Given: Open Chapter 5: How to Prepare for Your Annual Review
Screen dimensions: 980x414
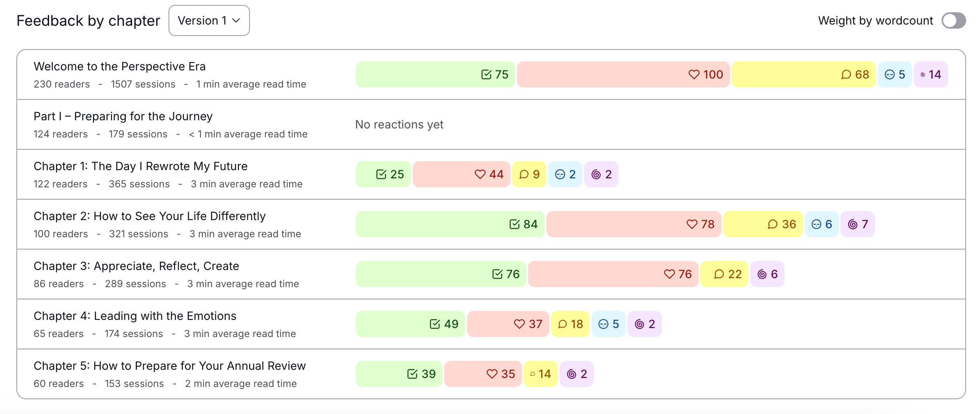Looking at the screenshot, I should [169, 366].
